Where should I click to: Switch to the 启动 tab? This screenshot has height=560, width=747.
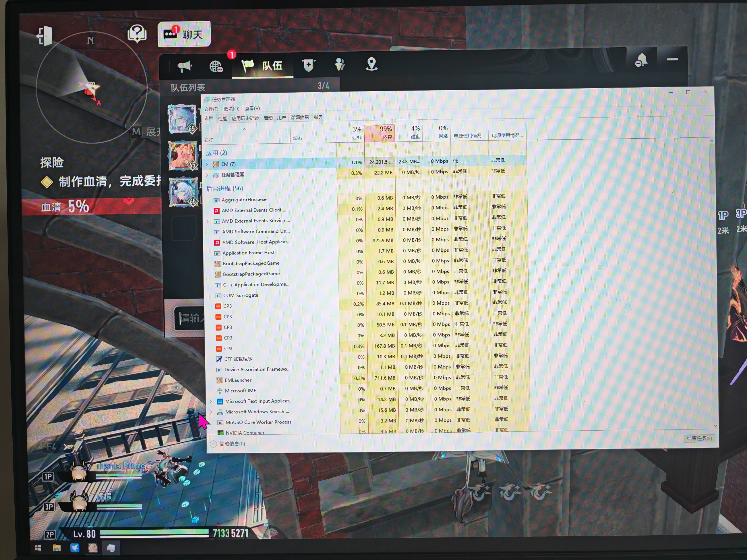(x=268, y=118)
